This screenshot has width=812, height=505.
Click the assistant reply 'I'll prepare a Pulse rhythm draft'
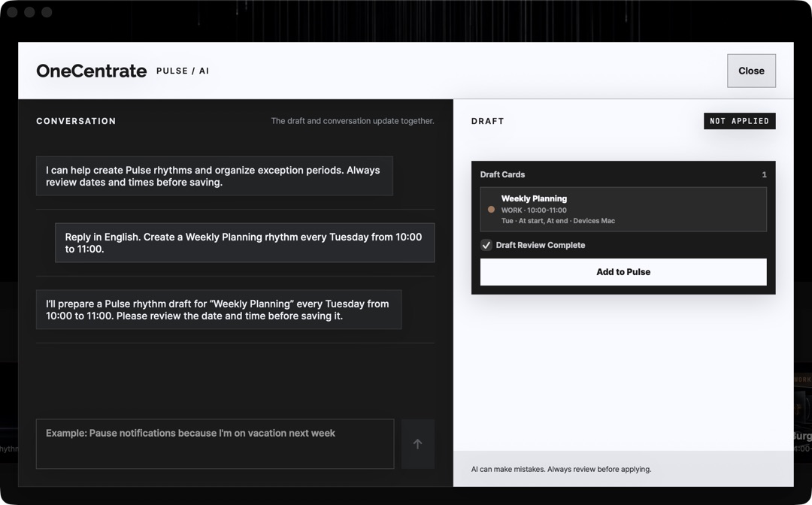219,310
